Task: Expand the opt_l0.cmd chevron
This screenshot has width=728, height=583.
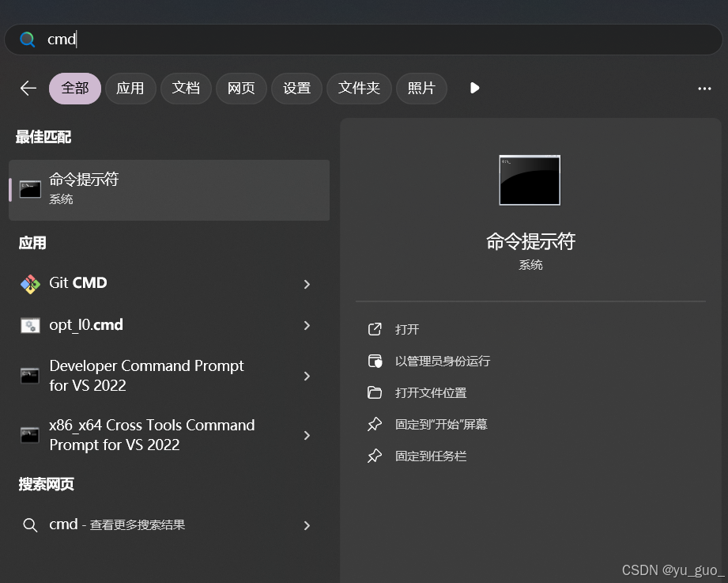Action: pyautogui.click(x=307, y=326)
